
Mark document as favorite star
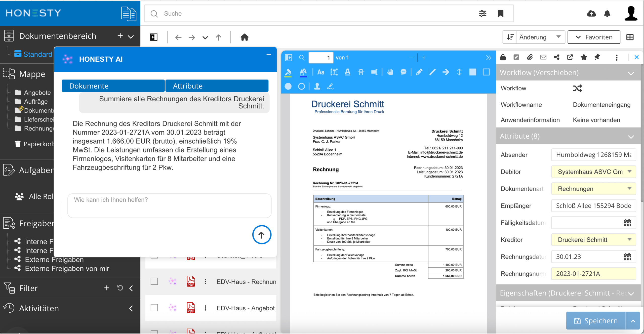tap(584, 57)
